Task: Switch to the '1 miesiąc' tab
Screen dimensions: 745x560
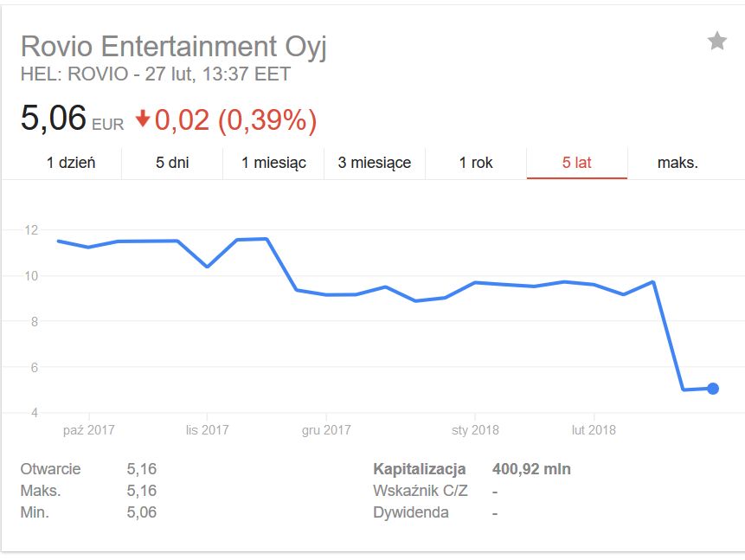Action: click(x=273, y=163)
